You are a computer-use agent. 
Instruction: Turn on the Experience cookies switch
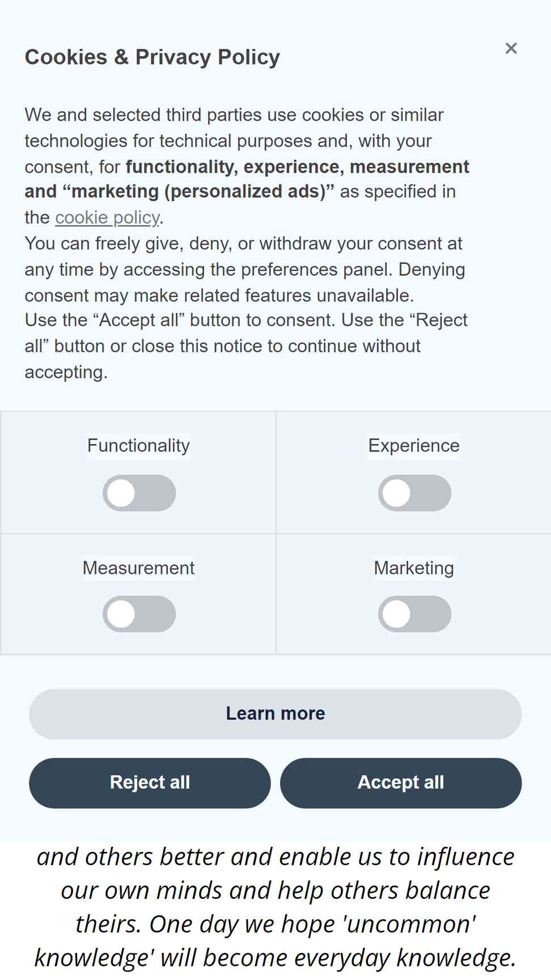(414, 493)
